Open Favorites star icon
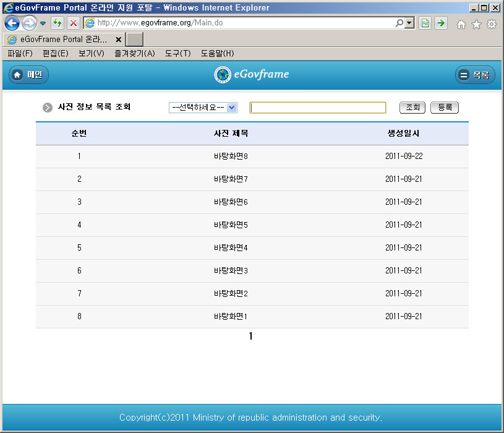Image resolution: width=504 pixels, height=433 pixels. [x=476, y=24]
